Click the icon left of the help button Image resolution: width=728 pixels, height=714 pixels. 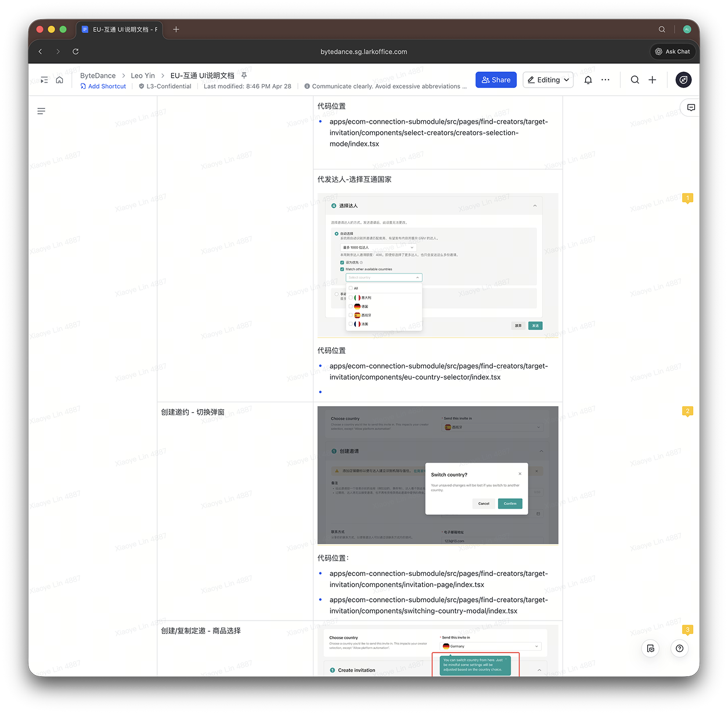[651, 648]
